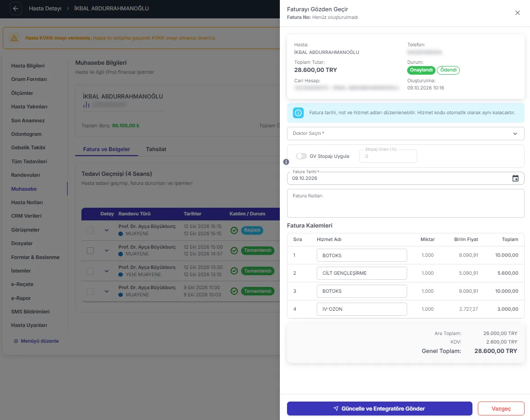
Task: Click the Başladı status badge
Action: pyautogui.click(x=252, y=230)
